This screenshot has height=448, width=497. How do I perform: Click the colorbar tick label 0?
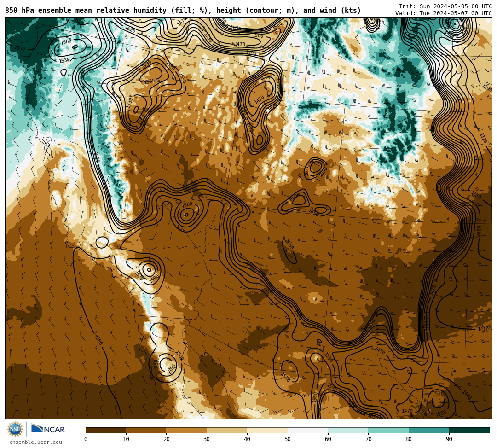point(86,439)
